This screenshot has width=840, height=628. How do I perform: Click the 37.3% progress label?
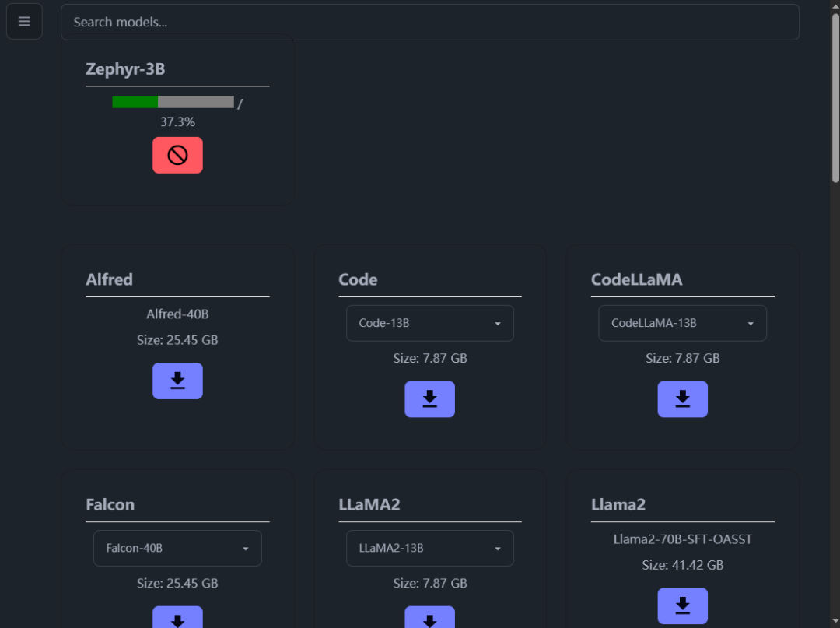pyautogui.click(x=177, y=121)
